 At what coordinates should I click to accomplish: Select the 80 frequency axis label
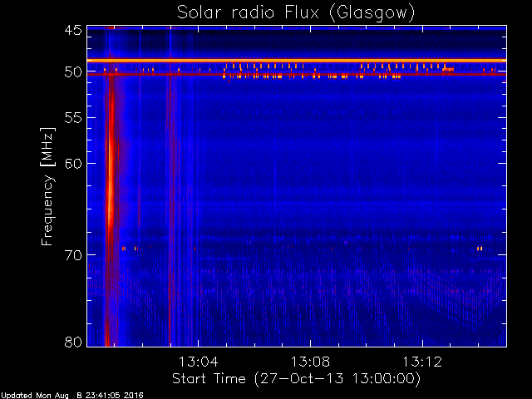73,342
